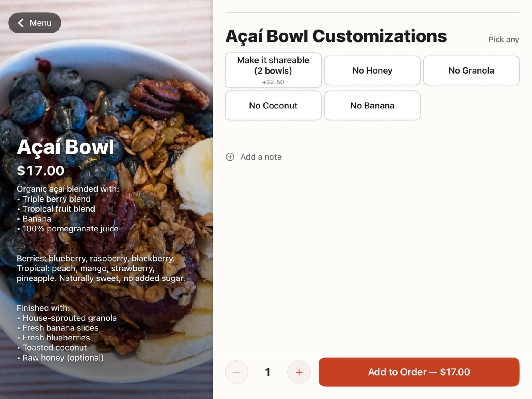Go back using the Menu button label
Viewport: 532px width, 399px height.
(x=40, y=23)
